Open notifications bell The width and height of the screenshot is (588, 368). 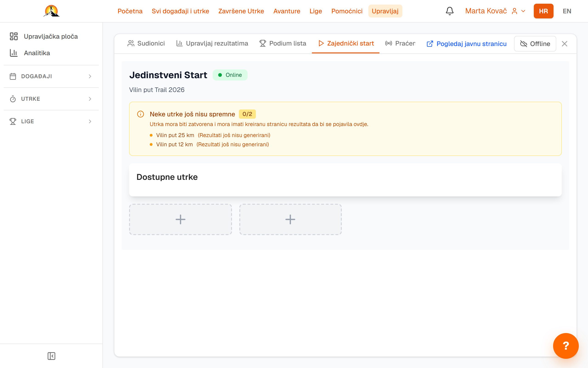tap(449, 11)
